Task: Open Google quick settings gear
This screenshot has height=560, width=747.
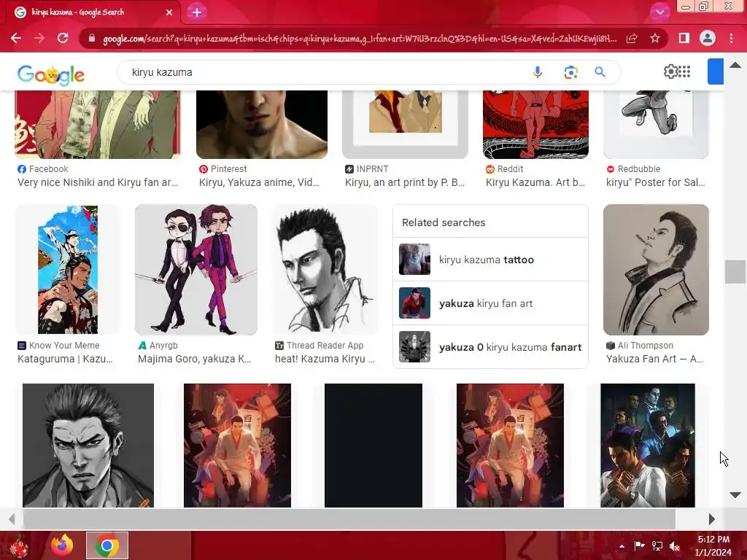Action: click(x=671, y=71)
